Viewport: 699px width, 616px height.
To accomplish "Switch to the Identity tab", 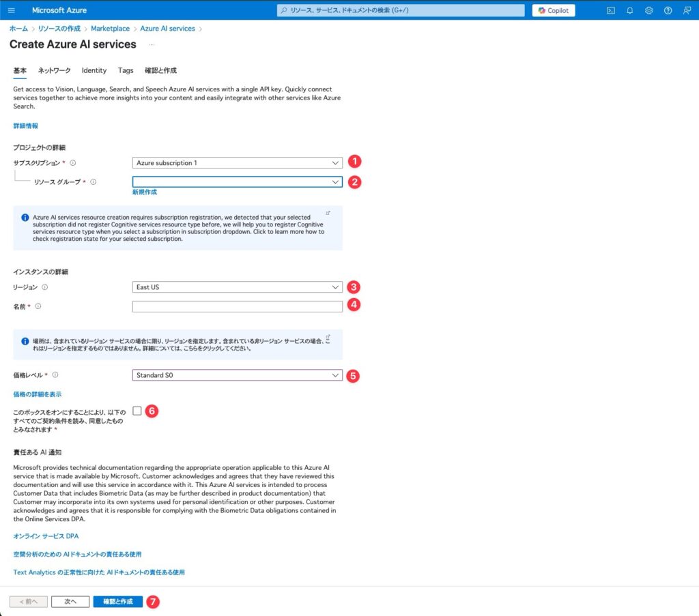I will click(94, 70).
